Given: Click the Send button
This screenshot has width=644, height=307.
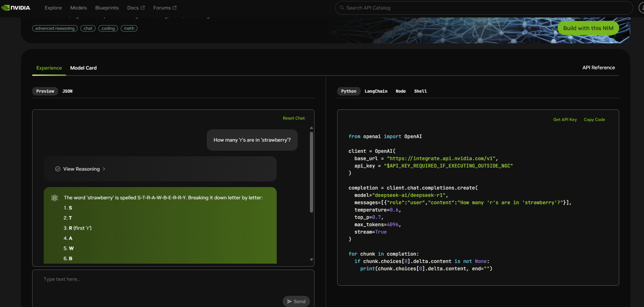Looking at the screenshot, I should tap(296, 301).
